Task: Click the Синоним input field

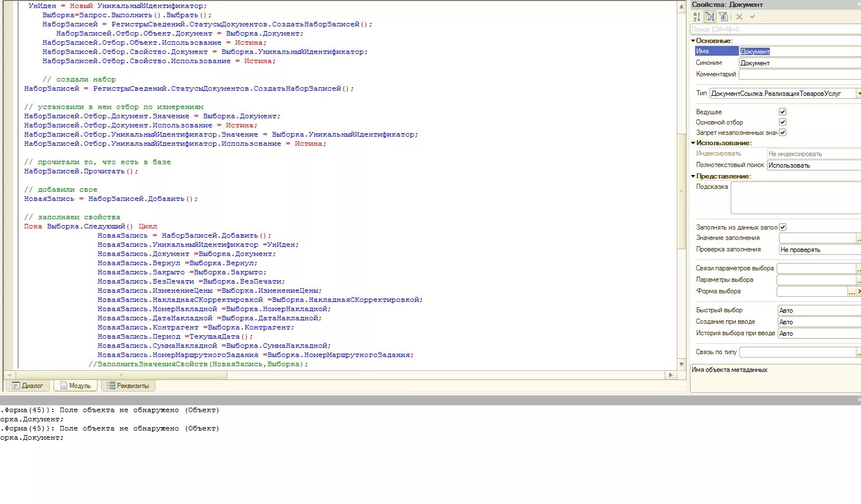Action: coord(800,63)
